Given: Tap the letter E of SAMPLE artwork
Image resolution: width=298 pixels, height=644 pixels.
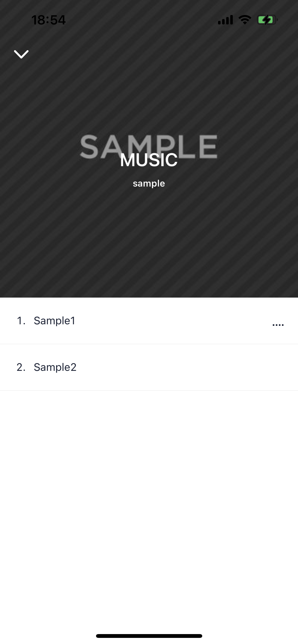Looking at the screenshot, I should pyautogui.click(x=208, y=147).
